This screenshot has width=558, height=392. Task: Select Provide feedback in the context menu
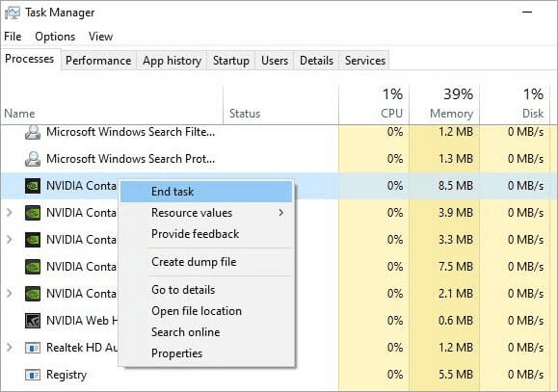[x=206, y=234]
